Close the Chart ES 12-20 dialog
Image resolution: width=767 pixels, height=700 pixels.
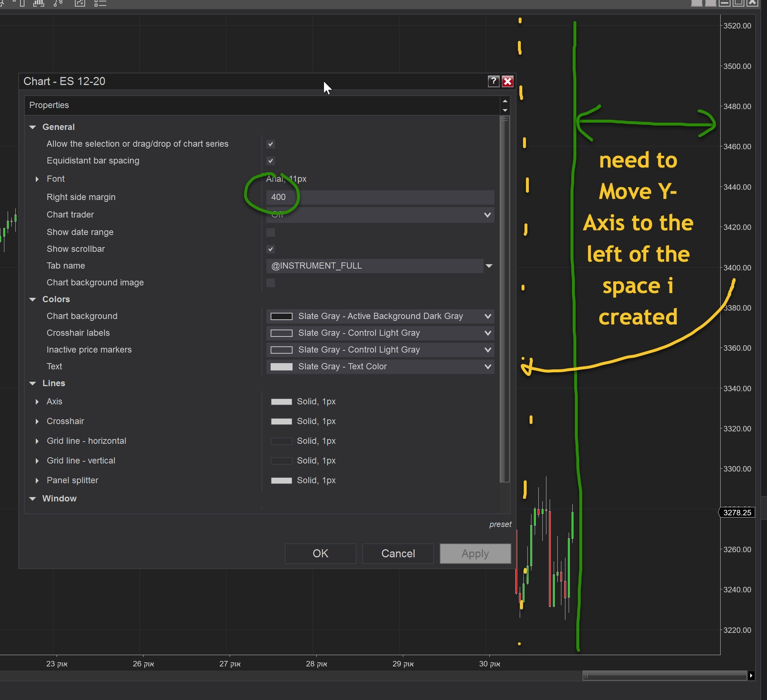508,81
